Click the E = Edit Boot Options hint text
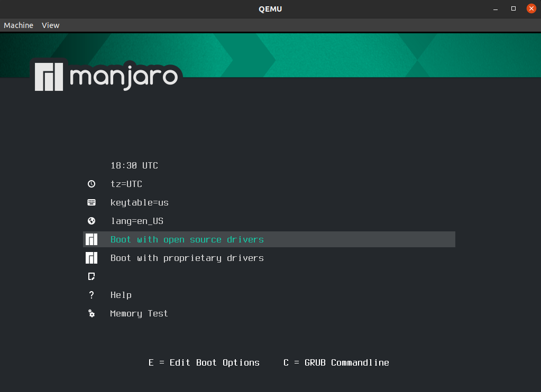The width and height of the screenshot is (541, 392). pos(204,362)
